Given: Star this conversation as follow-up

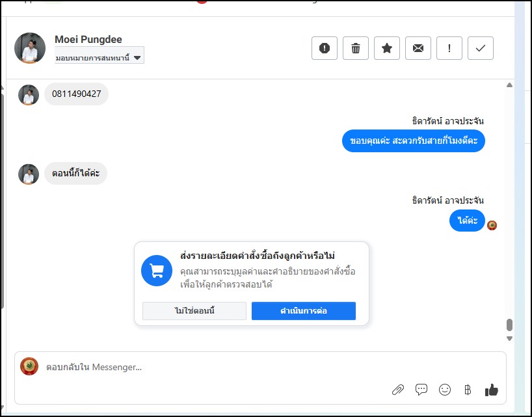Looking at the screenshot, I should (387, 48).
